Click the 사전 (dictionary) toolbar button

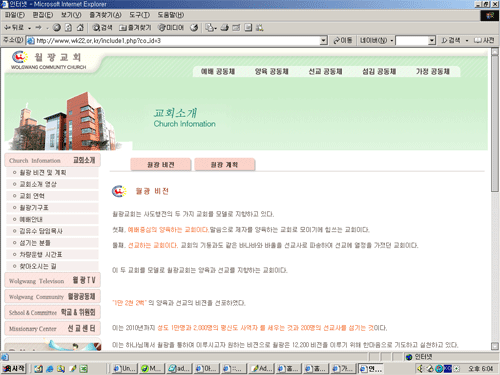pos(484,41)
